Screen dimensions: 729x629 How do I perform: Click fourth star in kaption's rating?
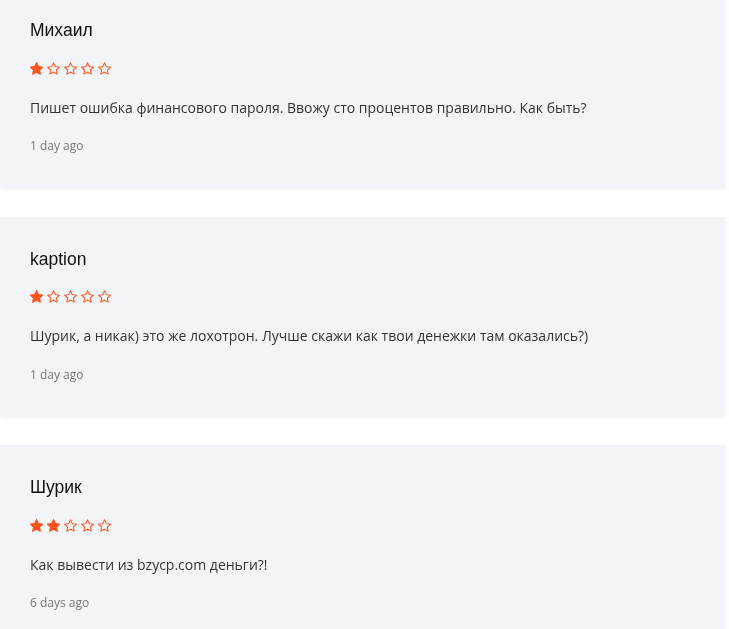click(88, 297)
